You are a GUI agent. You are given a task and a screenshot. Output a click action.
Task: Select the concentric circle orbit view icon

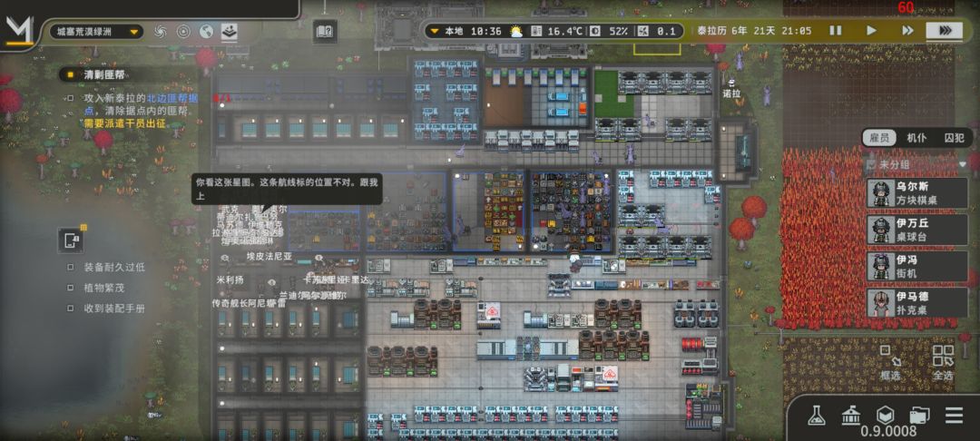click(183, 32)
